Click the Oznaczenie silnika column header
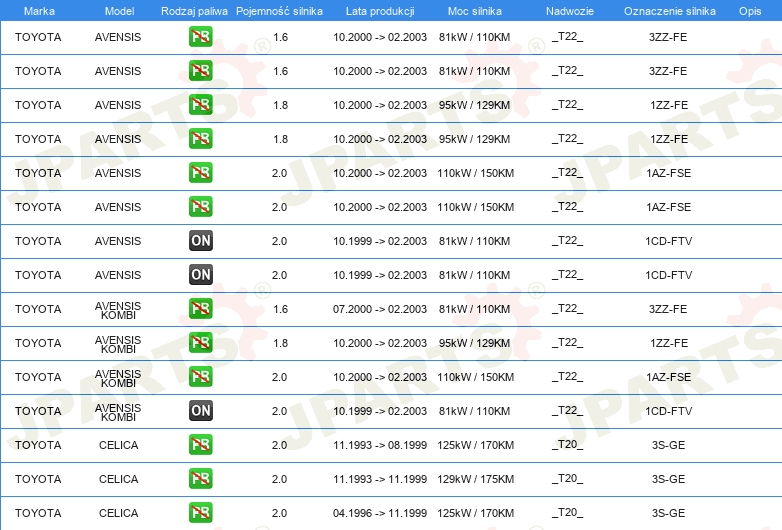The width and height of the screenshot is (782, 530). click(670, 11)
